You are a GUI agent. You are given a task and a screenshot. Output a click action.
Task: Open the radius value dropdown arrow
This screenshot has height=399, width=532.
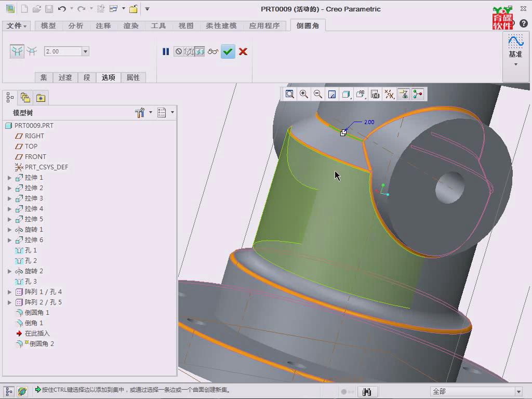pyautogui.click(x=86, y=51)
